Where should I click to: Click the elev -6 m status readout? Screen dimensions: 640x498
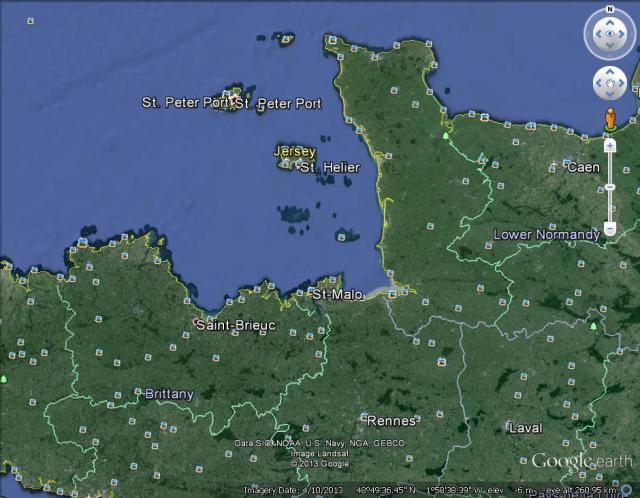pyautogui.click(x=511, y=490)
